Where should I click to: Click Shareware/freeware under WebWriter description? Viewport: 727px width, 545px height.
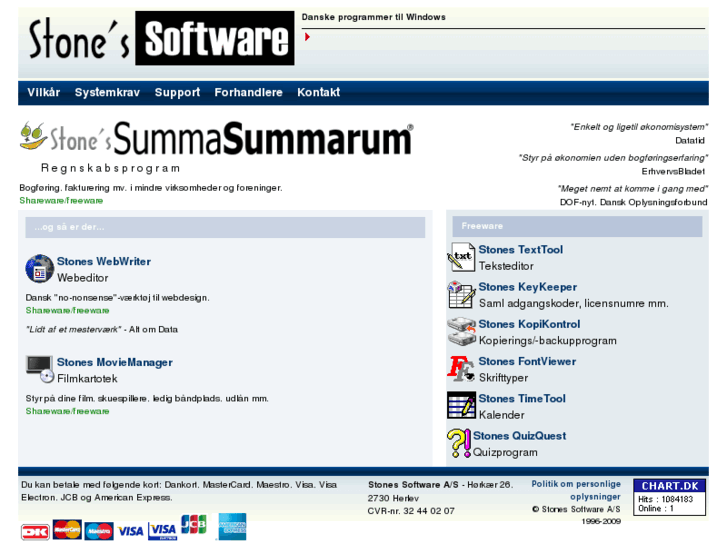tap(67, 310)
